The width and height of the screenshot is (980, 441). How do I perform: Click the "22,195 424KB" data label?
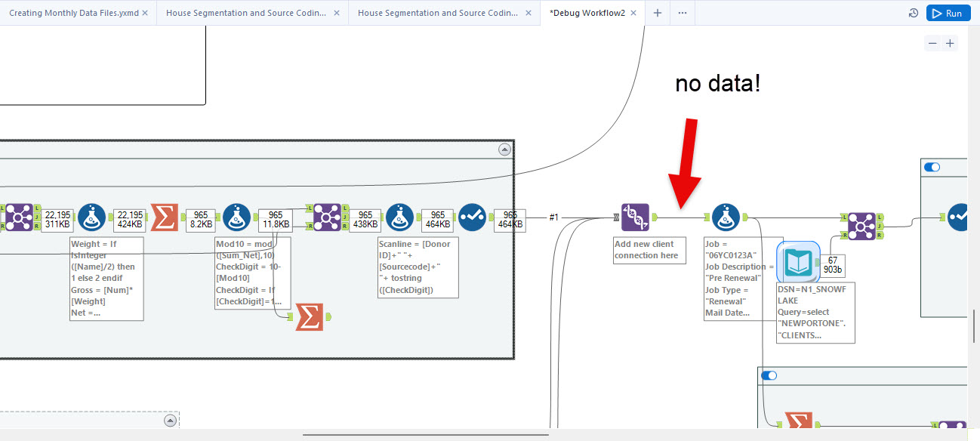coord(130,220)
